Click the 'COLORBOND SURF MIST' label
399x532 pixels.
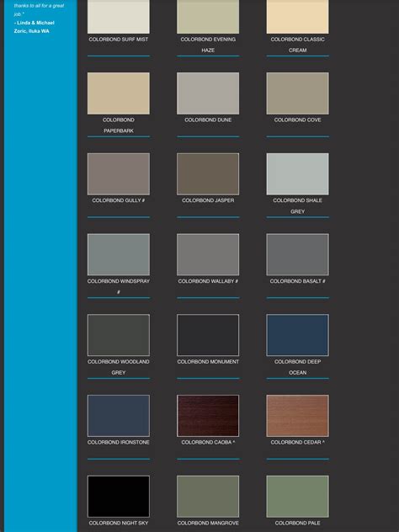[x=119, y=40]
